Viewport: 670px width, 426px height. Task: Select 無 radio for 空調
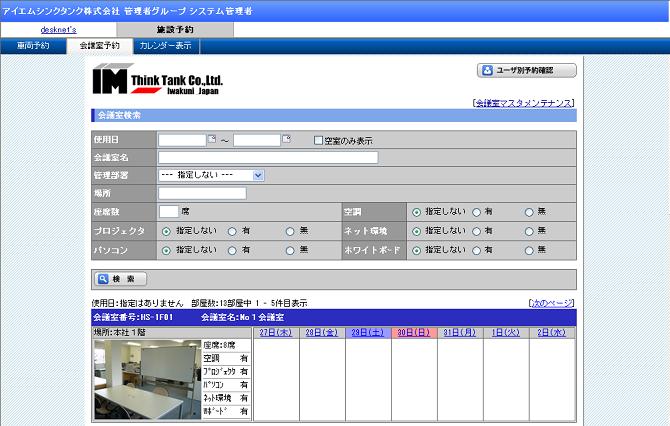529,212
